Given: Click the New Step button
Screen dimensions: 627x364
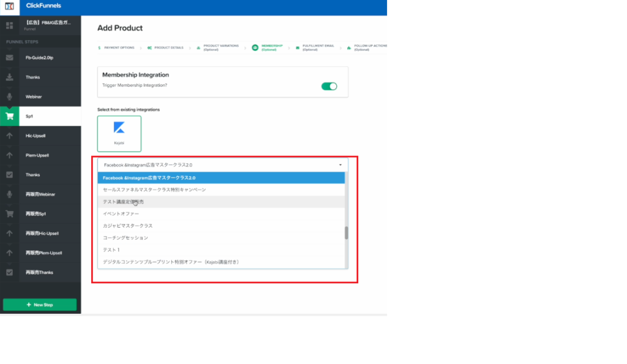Looking at the screenshot, I should (x=40, y=305).
